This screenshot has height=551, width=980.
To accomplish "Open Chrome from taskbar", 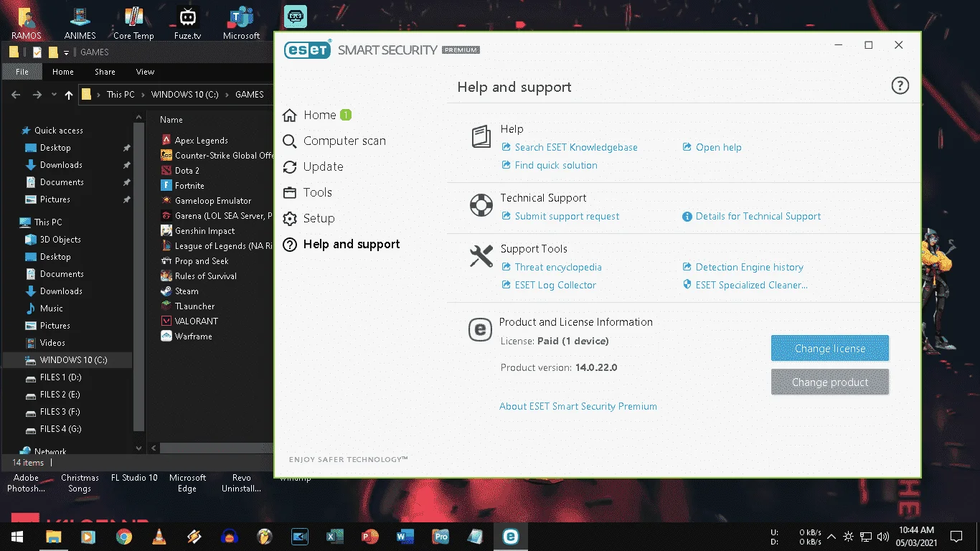I will pos(123,536).
